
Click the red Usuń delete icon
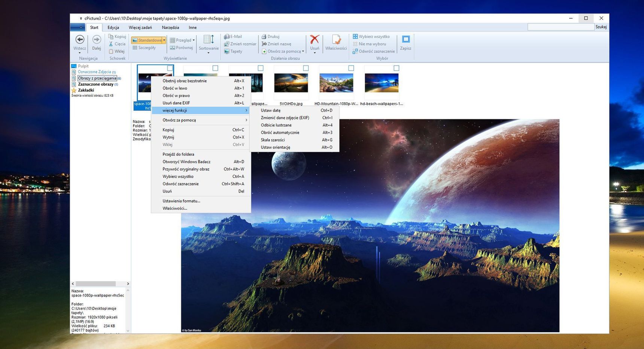(x=315, y=39)
